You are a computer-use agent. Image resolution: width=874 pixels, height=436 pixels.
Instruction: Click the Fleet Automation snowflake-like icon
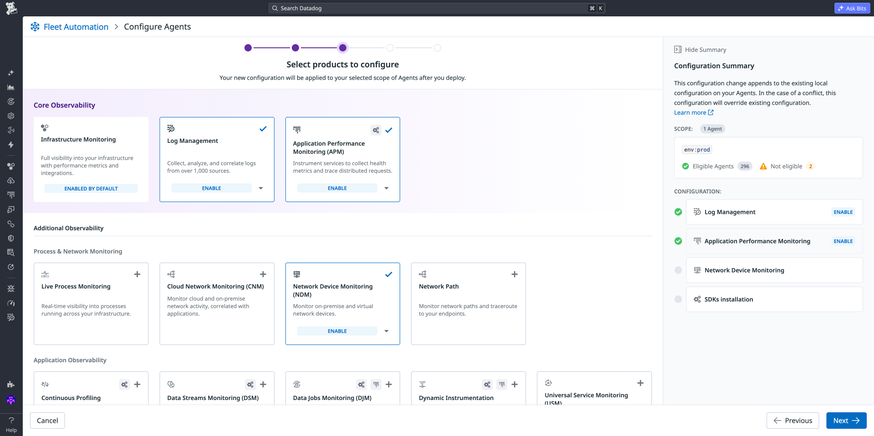click(x=35, y=27)
